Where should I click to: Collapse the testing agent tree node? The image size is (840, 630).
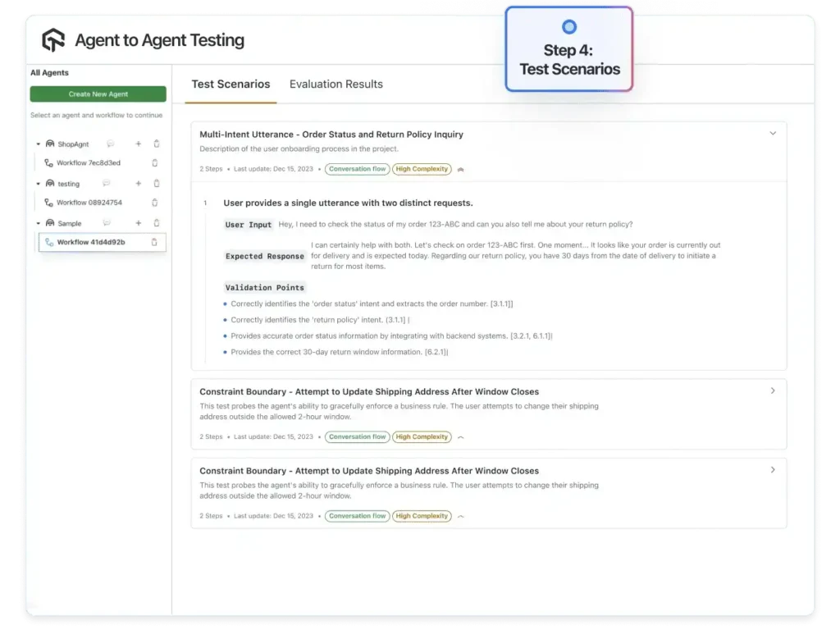(38, 184)
